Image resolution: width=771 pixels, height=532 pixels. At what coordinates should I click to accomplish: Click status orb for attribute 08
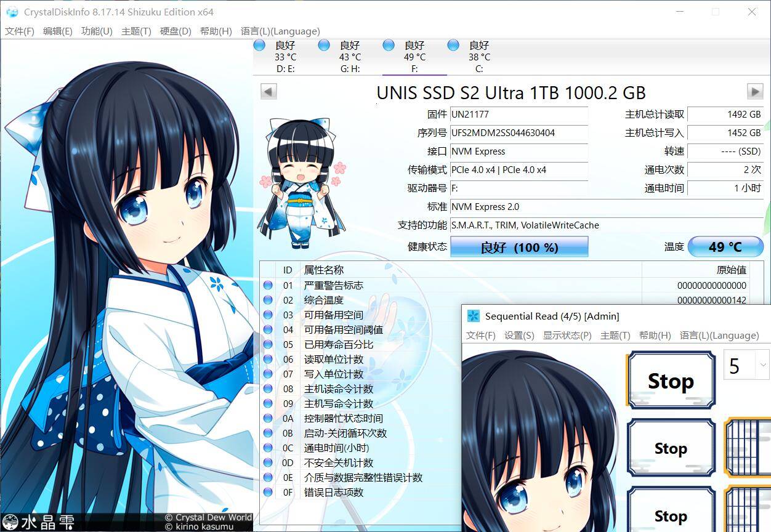coord(268,389)
